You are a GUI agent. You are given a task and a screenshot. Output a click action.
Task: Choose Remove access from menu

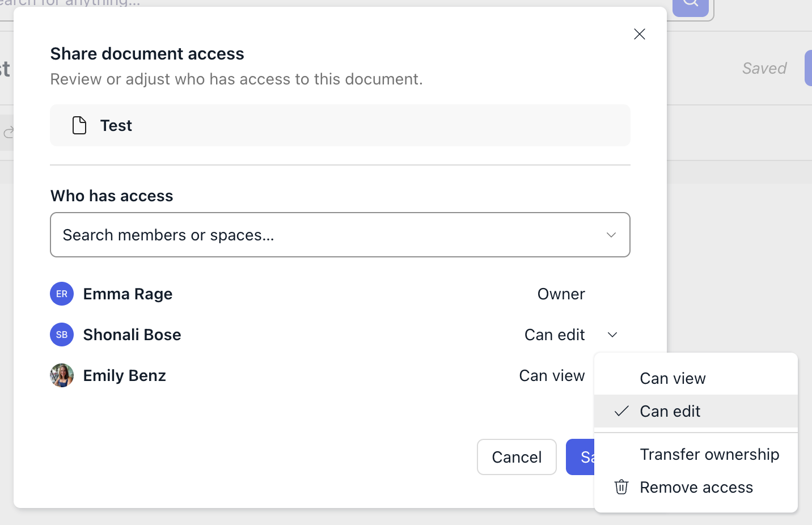[696, 487]
